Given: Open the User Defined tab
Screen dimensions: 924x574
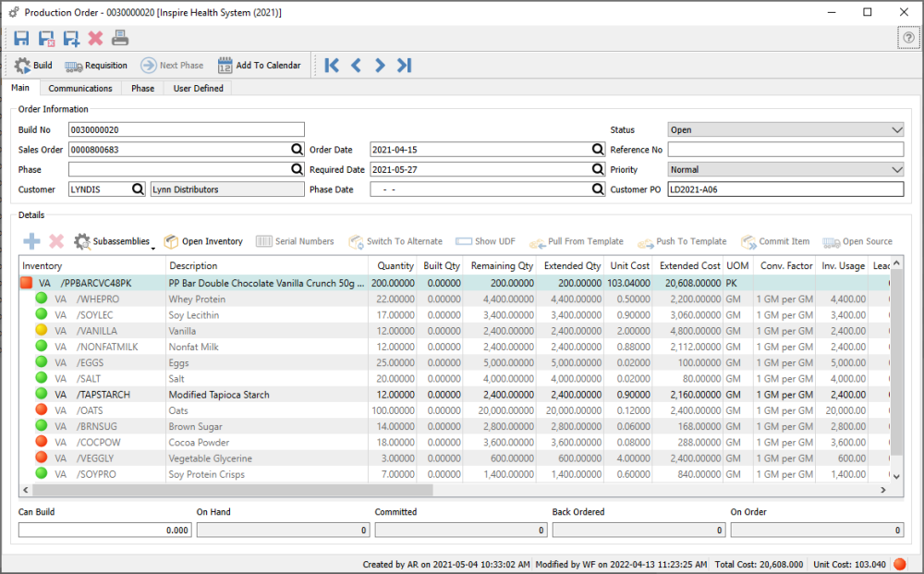Looking at the screenshot, I should (197, 88).
